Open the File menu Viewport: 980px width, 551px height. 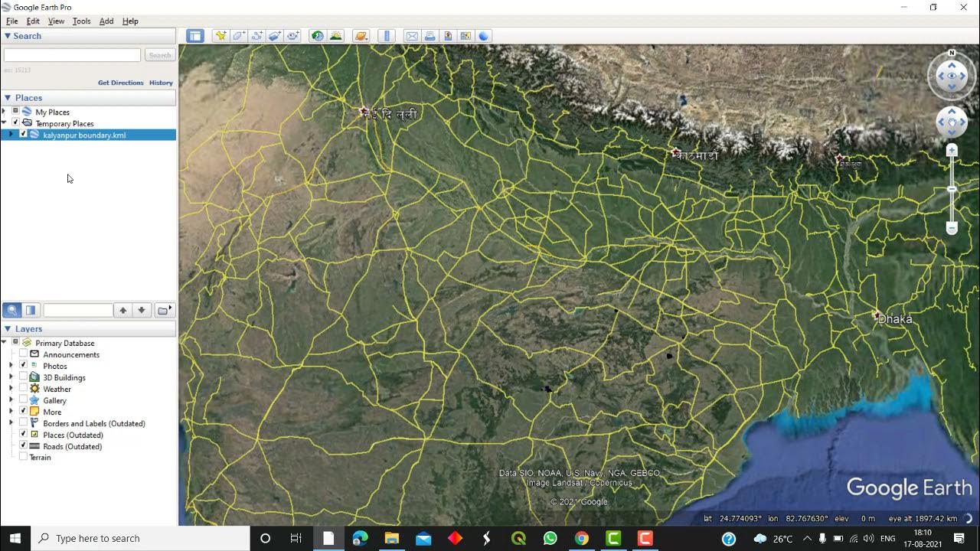12,21
